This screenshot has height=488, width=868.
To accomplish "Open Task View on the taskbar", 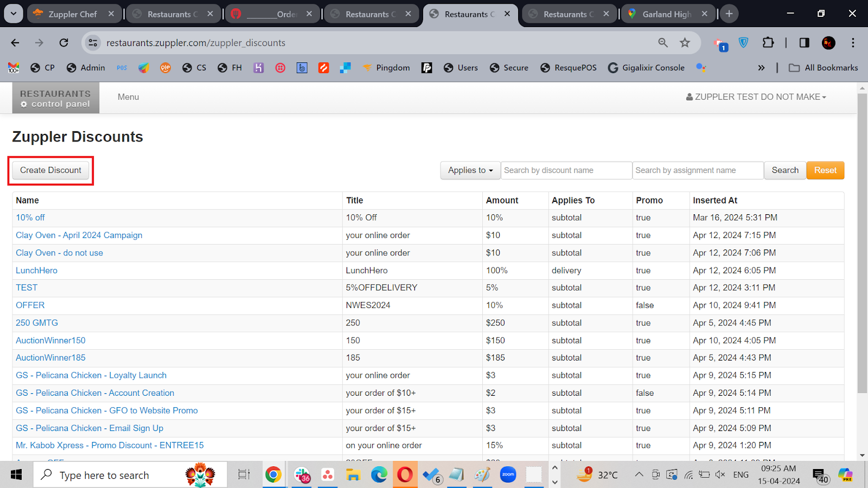I will click(x=244, y=475).
